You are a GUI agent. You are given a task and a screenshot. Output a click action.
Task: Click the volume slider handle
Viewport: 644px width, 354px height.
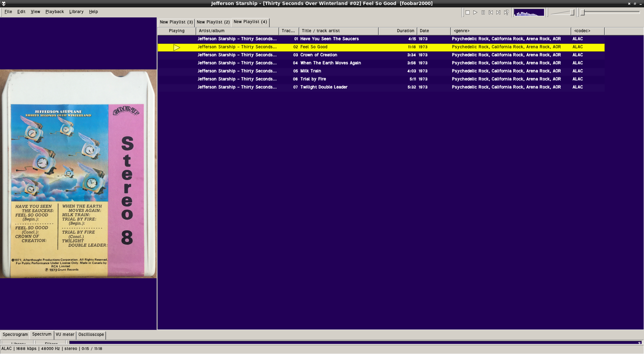(572, 12)
